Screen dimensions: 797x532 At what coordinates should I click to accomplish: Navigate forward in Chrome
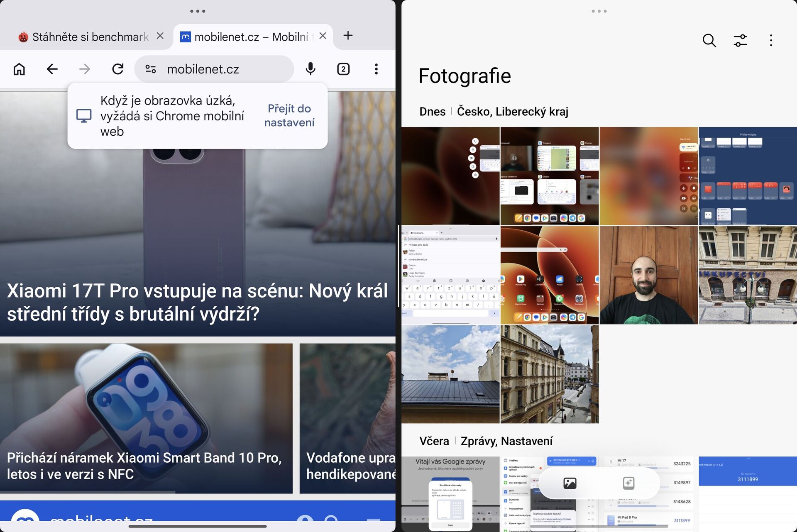85,69
